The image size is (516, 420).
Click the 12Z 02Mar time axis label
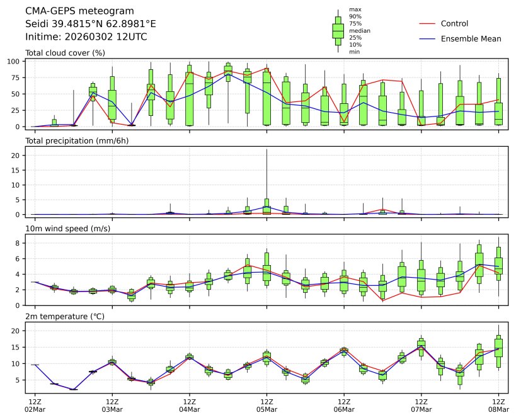pos(35,405)
